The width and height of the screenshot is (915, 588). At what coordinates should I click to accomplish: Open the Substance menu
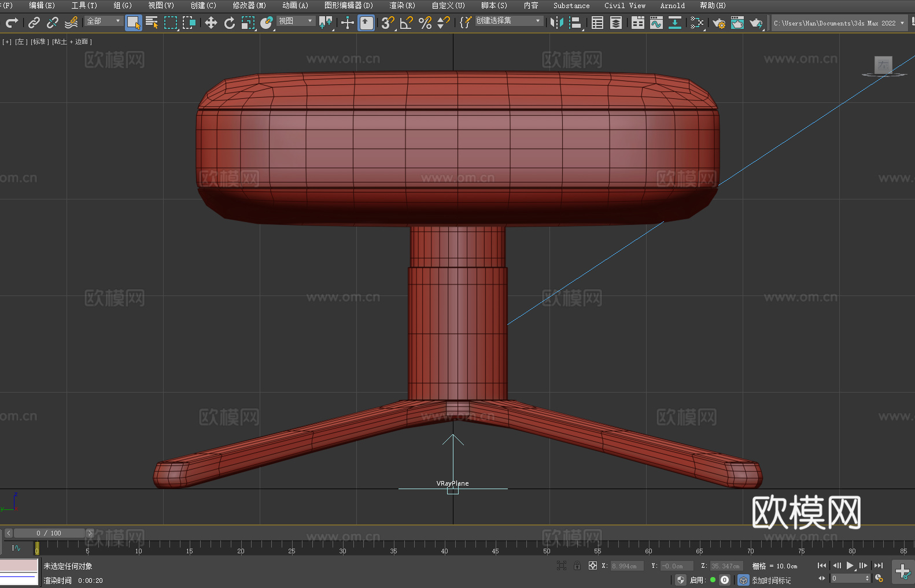(571, 5)
